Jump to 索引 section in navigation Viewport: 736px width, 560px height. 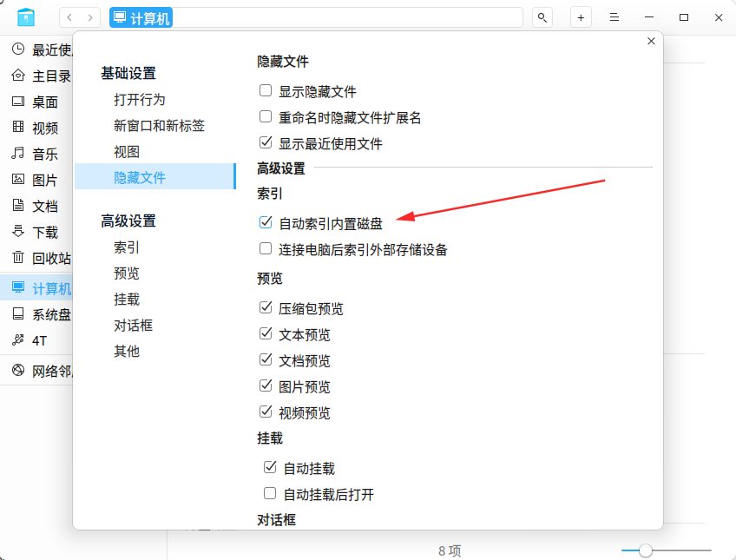click(x=127, y=247)
